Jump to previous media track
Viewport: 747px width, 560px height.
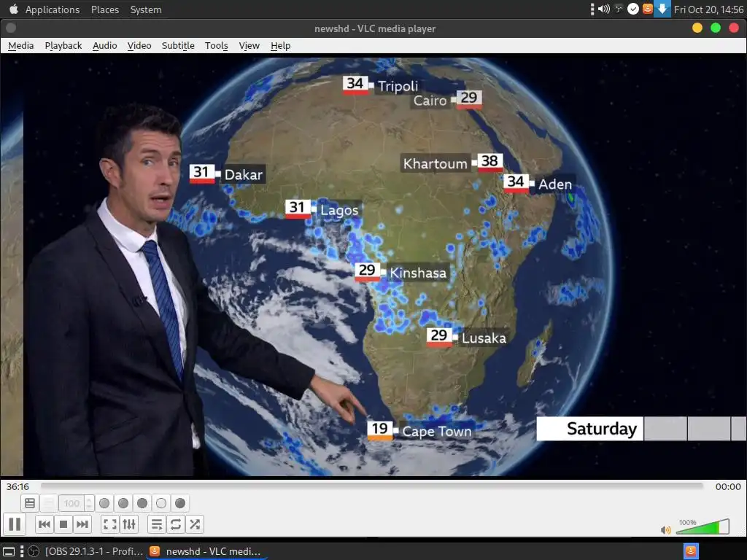(44, 524)
